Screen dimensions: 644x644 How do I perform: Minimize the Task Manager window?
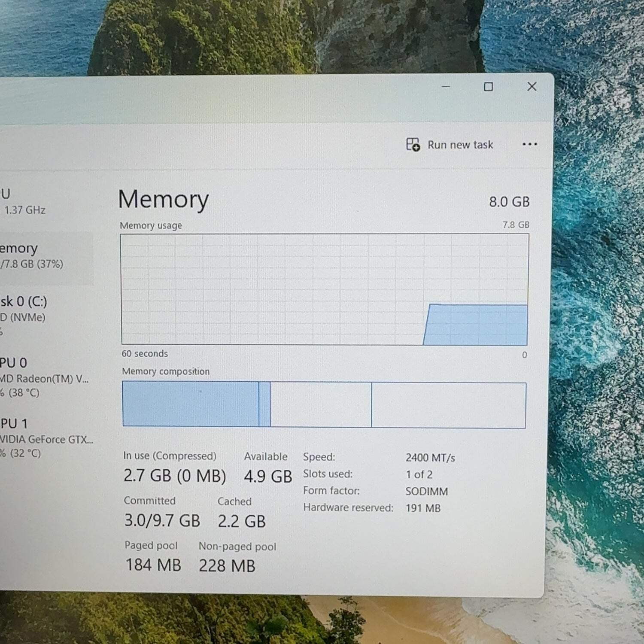click(446, 86)
